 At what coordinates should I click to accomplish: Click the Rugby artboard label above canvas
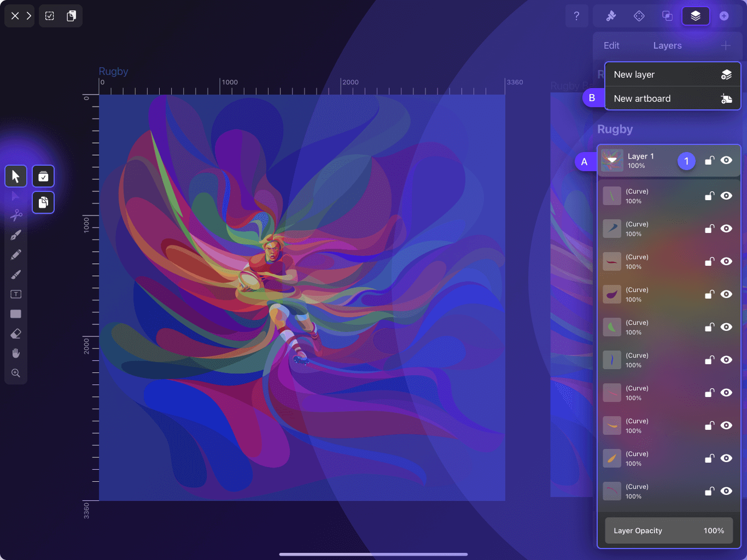pos(113,71)
